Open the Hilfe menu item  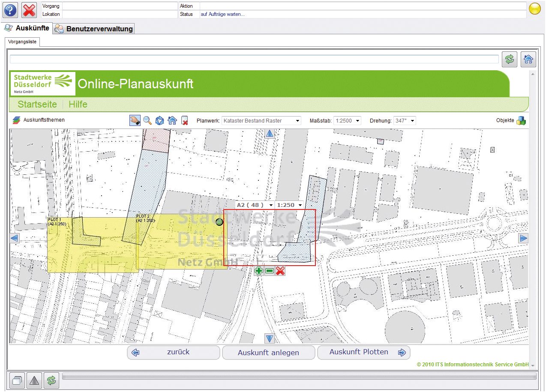click(78, 104)
